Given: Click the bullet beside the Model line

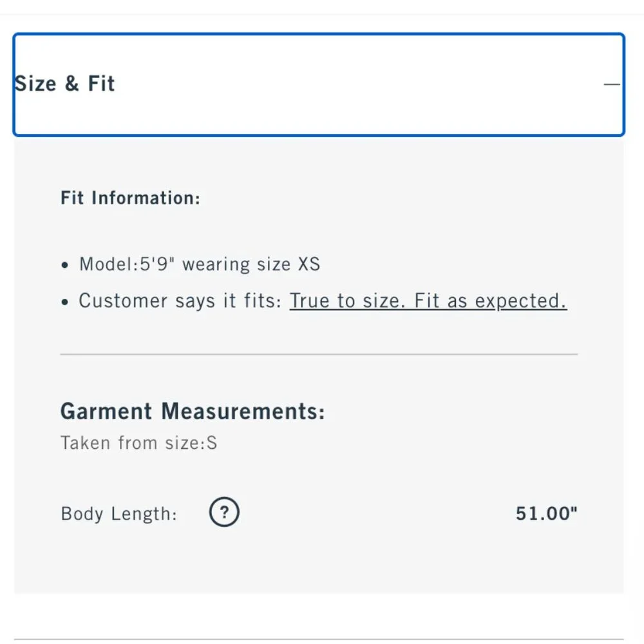Looking at the screenshot, I should [64, 265].
